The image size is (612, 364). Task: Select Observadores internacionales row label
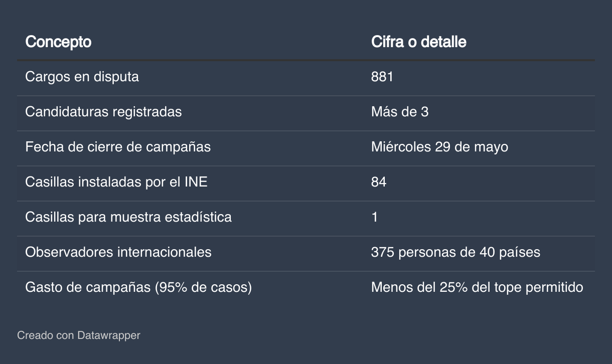[x=118, y=252]
